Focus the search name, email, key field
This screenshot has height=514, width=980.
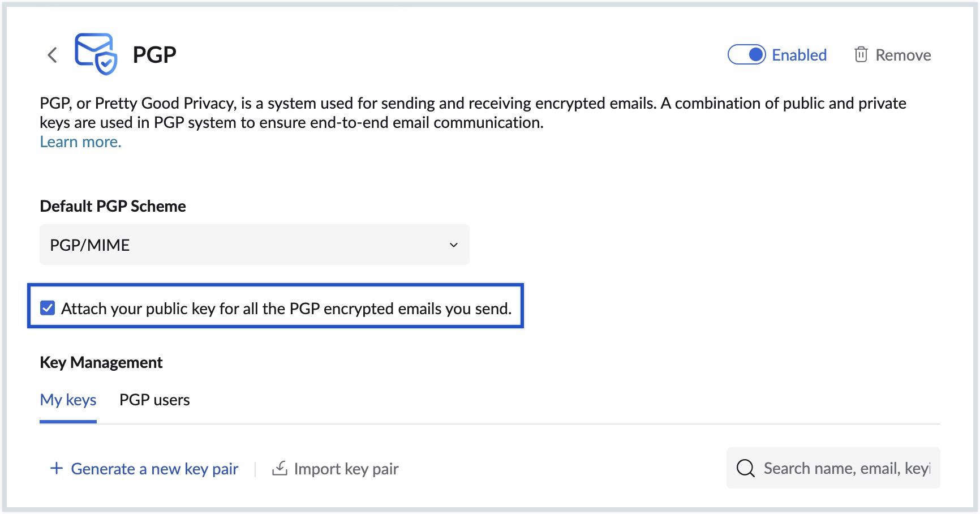coord(846,468)
